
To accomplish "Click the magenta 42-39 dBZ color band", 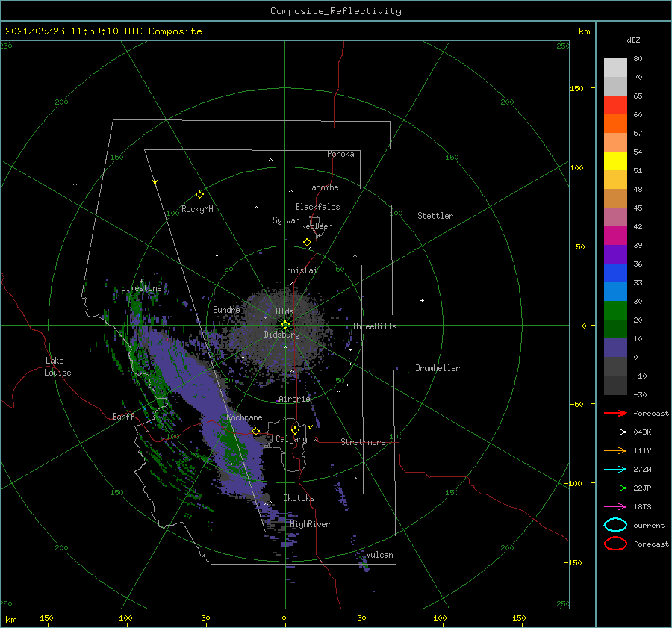I will (615, 236).
